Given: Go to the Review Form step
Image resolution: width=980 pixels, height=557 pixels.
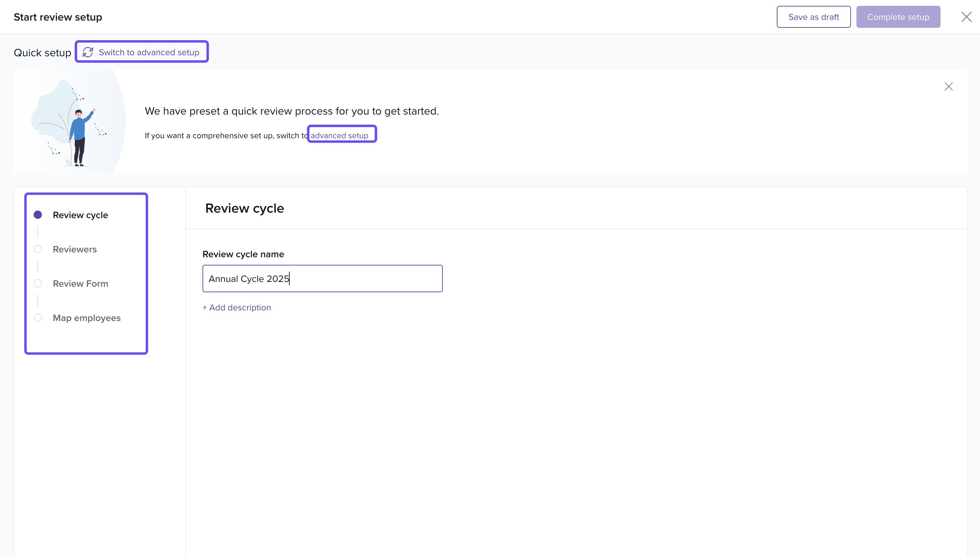Looking at the screenshot, I should tap(80, 283).
